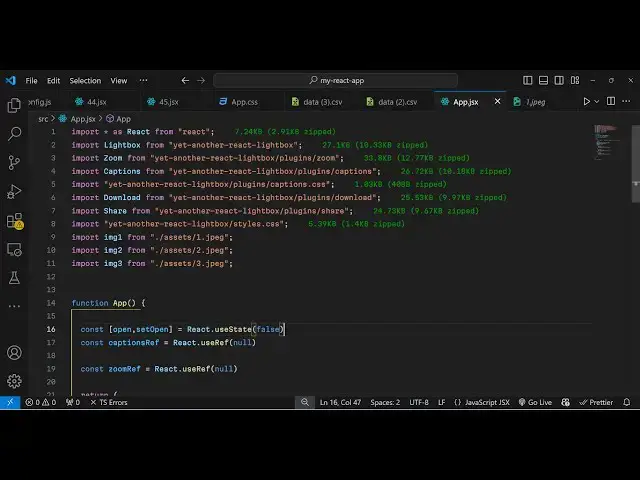Click the my-react-app command center search box
The image size is (640, 480).
pyautogui.click(x=336, y=80)
